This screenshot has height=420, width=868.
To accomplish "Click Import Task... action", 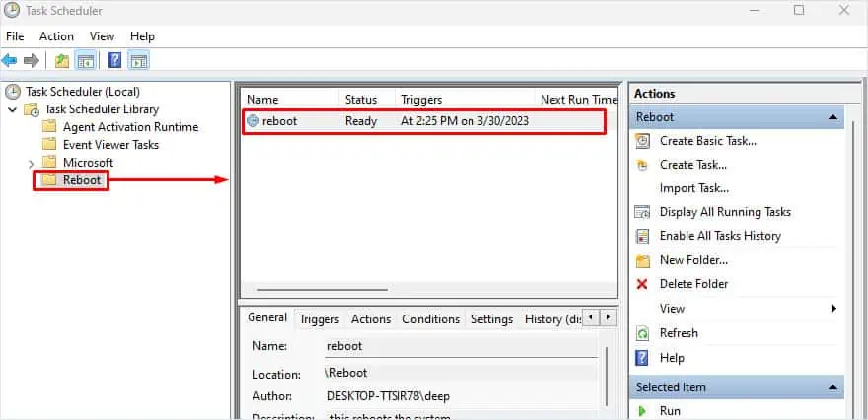I will point(694,188).
